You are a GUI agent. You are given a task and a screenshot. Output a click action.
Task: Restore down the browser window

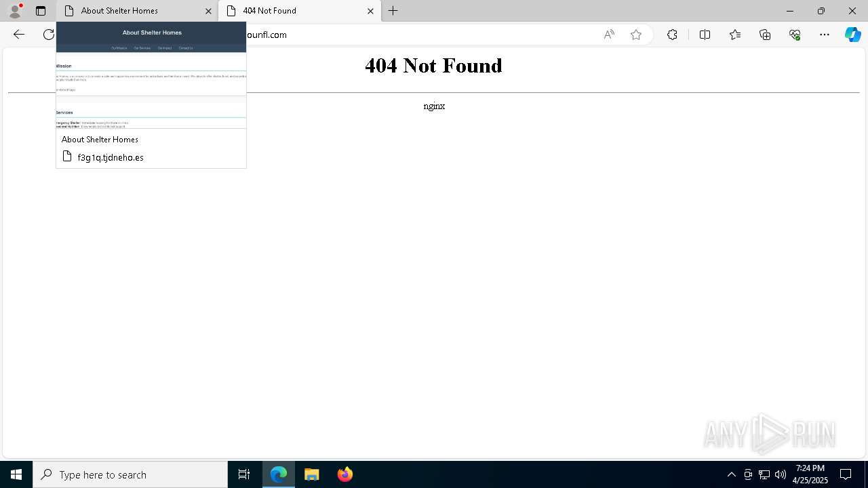(x=821, y=11)
